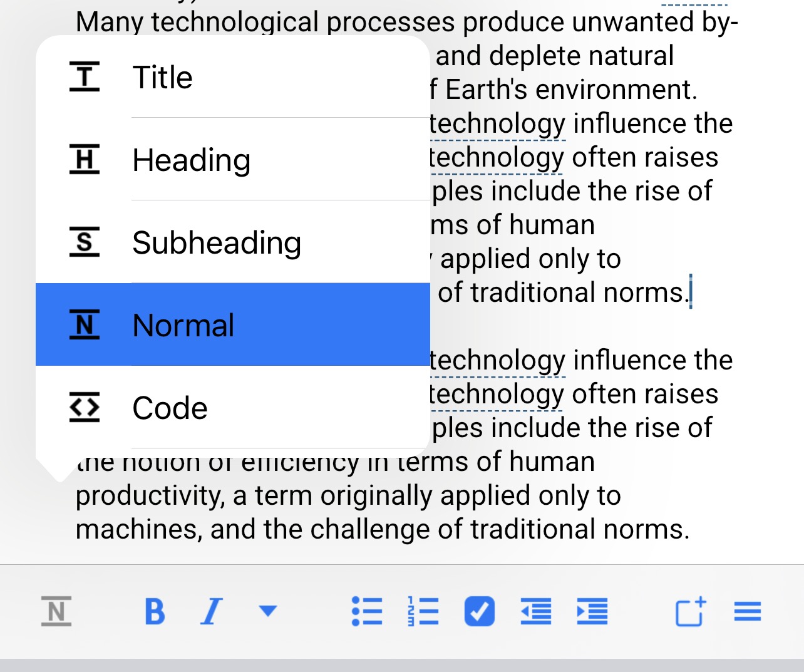
Task: Insert a bulleted list
Action: [x=367, y=611]
